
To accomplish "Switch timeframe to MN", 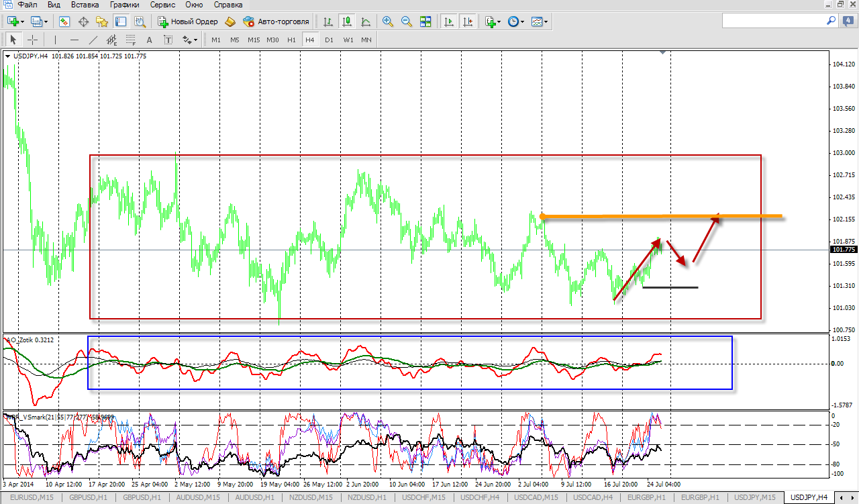I will (366, 40).
